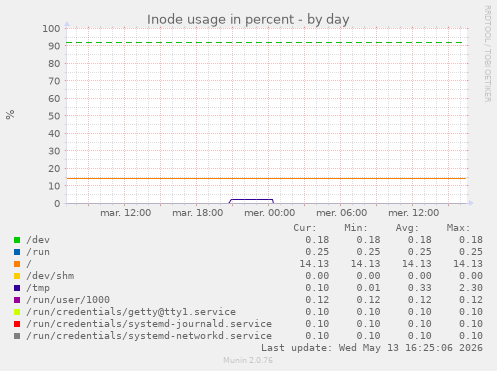Click the /tmp legend label

point(38,288)
